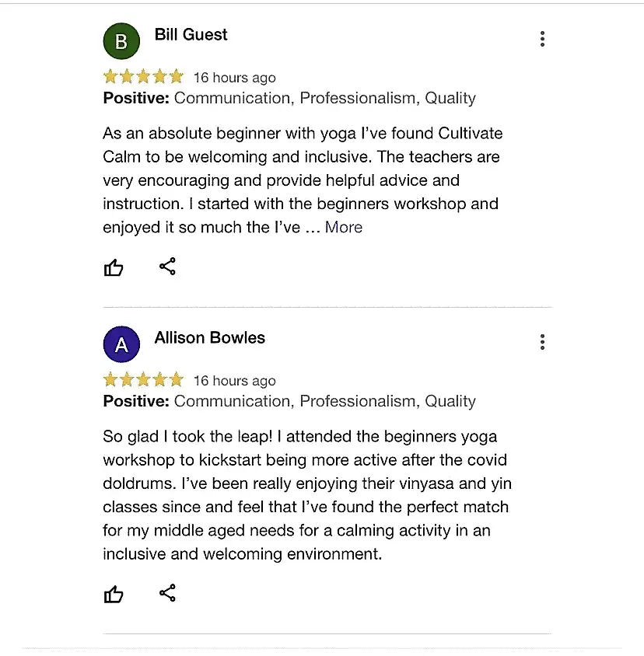644x656 pixels.
Task: Share Allison Bowles' review
Action: tap(167, 593)
